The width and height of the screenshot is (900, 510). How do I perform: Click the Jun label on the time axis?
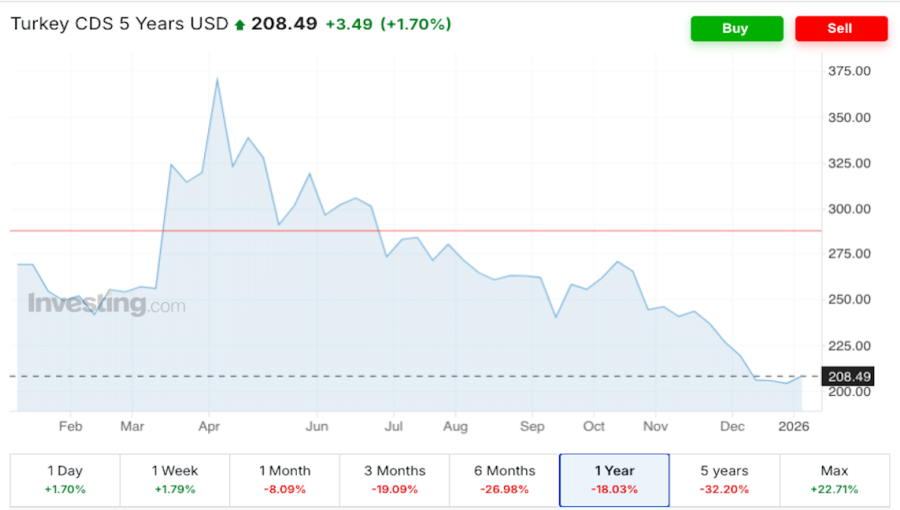click(317, 426)
